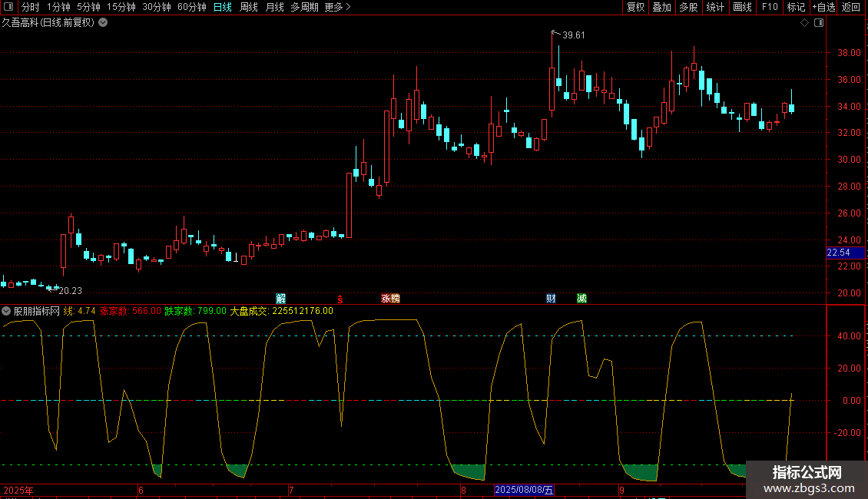Open 股朋指标网 indicator settings dropdown

pyautogui.click(x=6, y=312)
